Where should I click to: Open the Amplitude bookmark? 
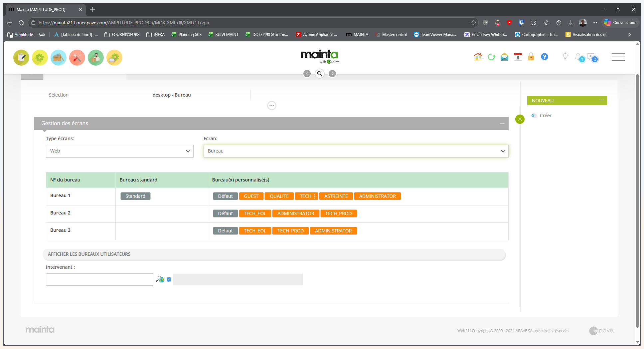click(x=20, y=35)
